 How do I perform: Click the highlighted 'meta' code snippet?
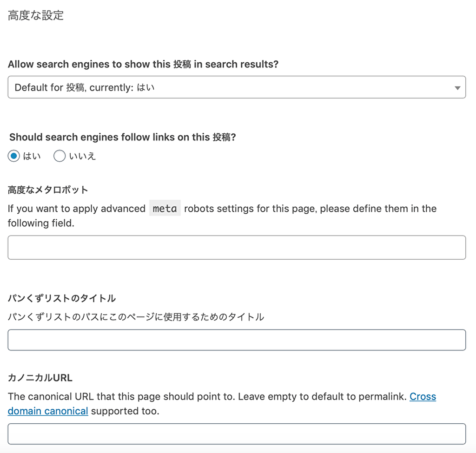pos(165,208)
